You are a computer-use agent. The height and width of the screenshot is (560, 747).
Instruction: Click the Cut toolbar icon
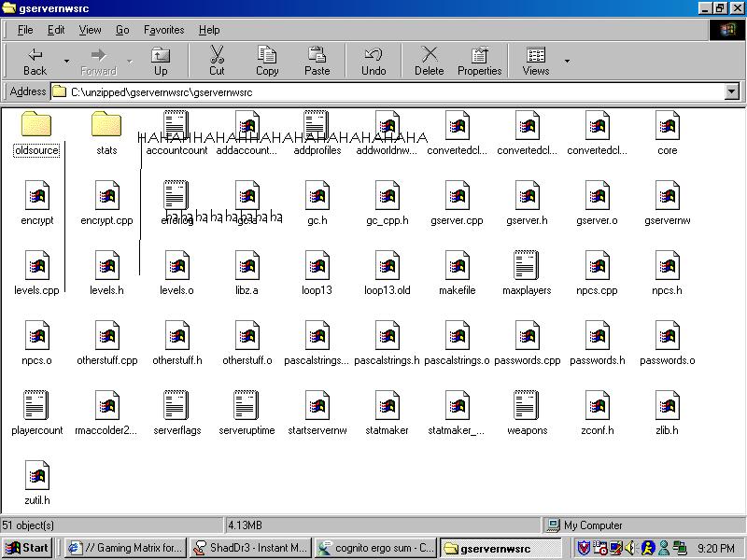click(217, 61)
